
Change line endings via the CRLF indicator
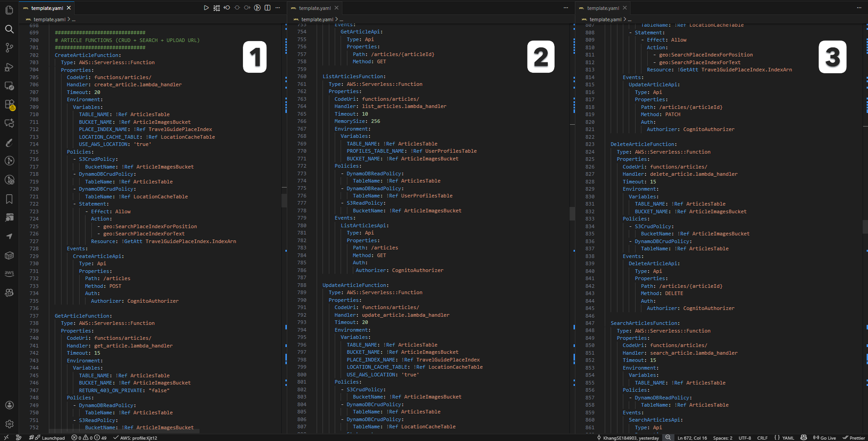pyautogui.click(x=763, y=437)
